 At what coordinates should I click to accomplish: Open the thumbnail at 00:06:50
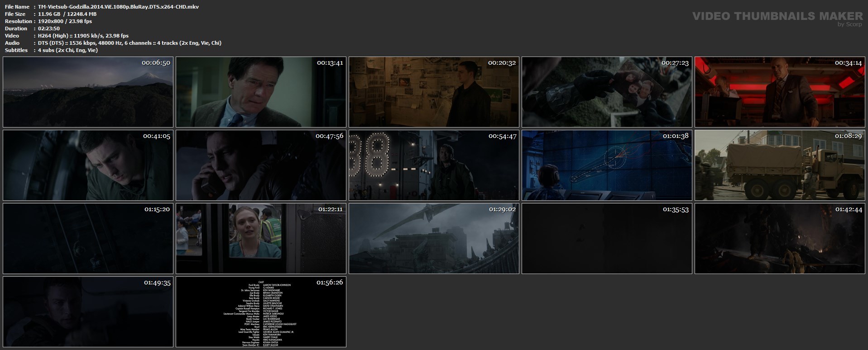coord(88,92)
